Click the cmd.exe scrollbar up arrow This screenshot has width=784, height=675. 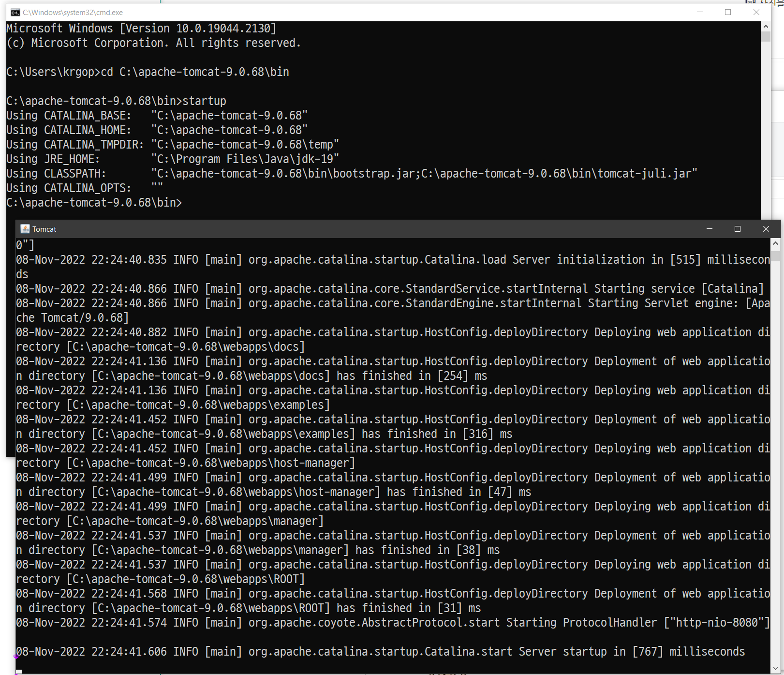click(766, 27)
